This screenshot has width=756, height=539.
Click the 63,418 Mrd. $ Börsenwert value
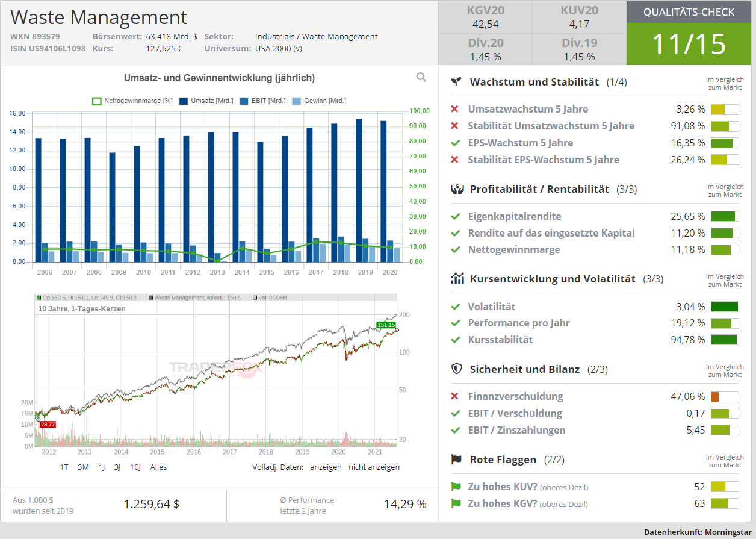(172, 36)
